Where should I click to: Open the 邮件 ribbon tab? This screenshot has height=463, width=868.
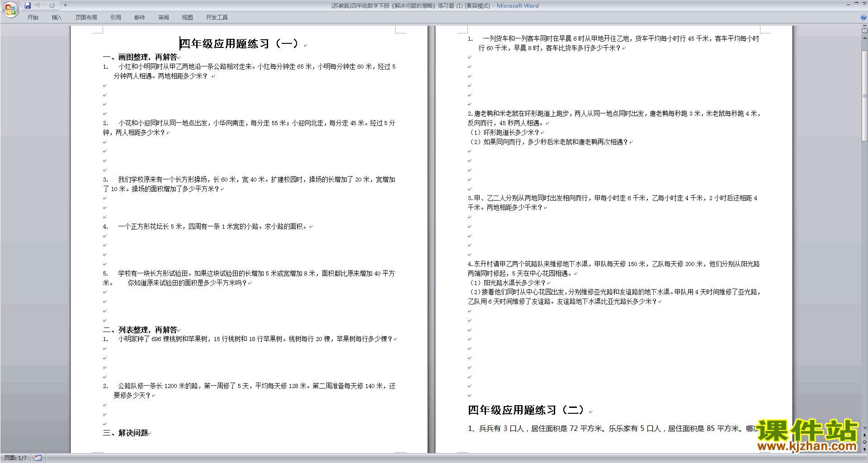tap(140, 18)
